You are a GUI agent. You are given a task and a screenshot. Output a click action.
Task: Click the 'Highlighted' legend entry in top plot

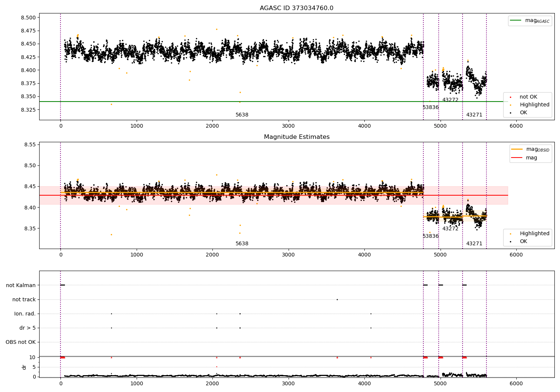click(534, 105)
